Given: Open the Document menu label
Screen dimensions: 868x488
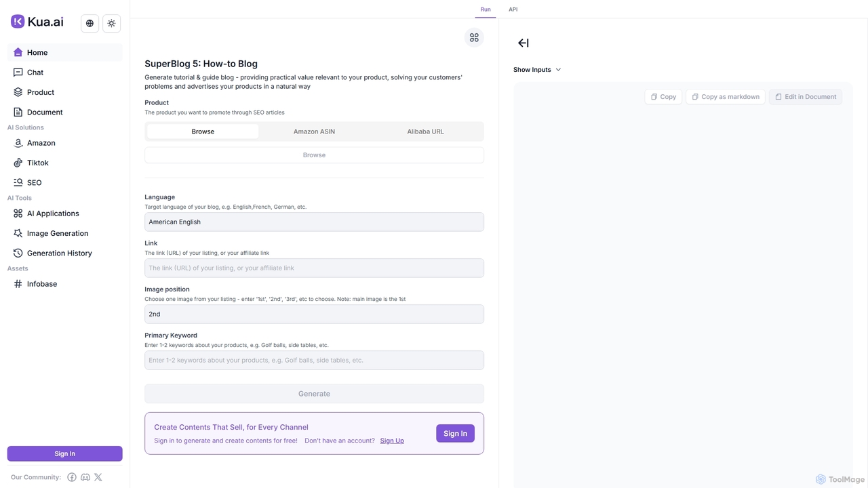Looking at the screenshot, I should [45, 112].
